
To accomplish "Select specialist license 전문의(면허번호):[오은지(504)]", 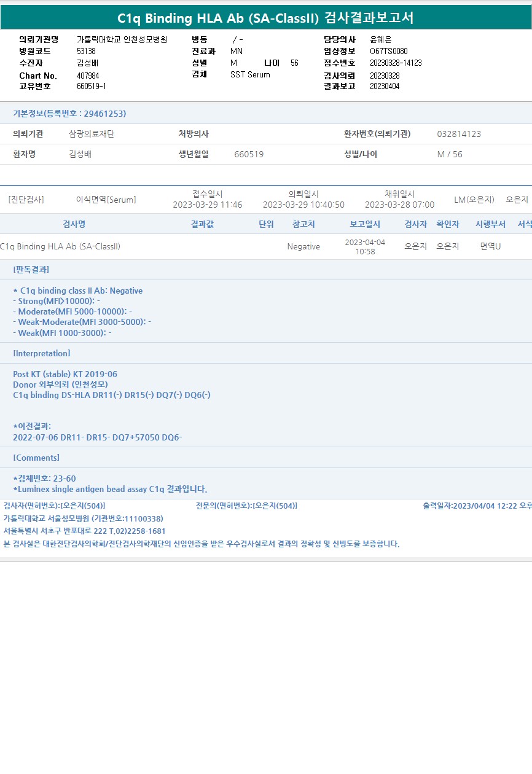I will [246, 506].
